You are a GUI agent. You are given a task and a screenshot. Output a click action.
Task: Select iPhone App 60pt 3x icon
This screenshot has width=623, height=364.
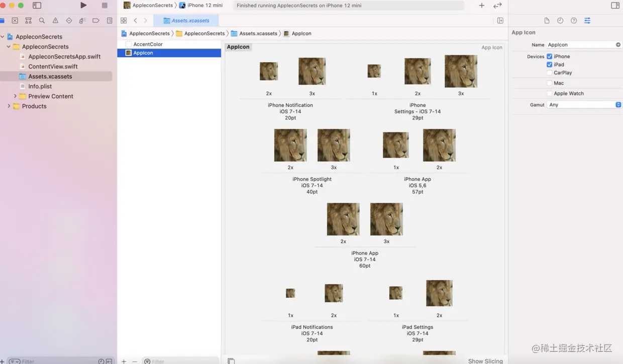(x=386, y=219)
